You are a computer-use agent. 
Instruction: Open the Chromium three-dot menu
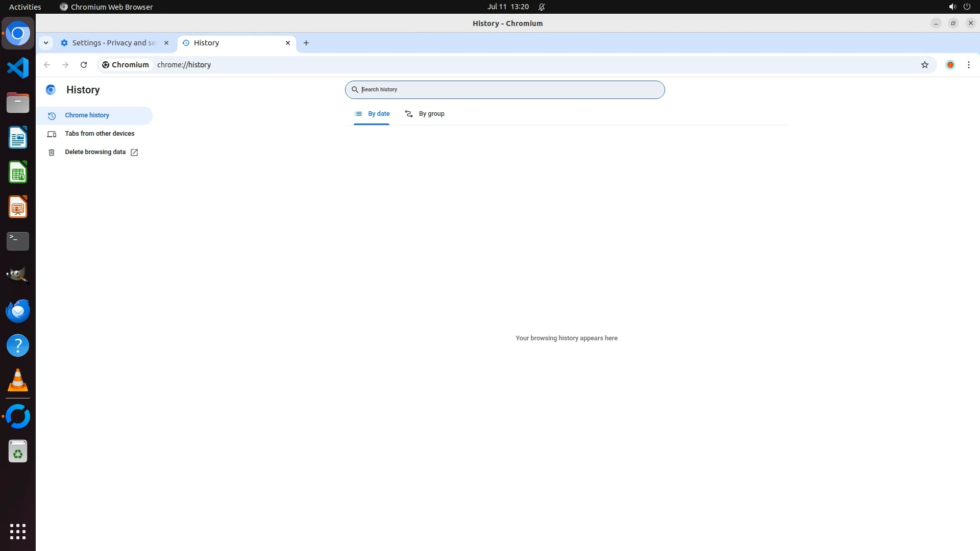[x=968, y=65]
